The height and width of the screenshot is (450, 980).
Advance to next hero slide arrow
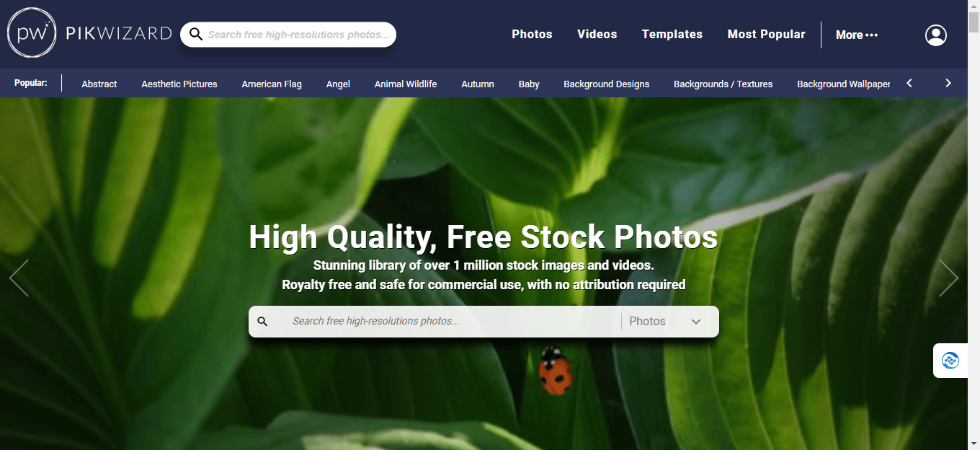pyautogui.click(x=948, y=278)
